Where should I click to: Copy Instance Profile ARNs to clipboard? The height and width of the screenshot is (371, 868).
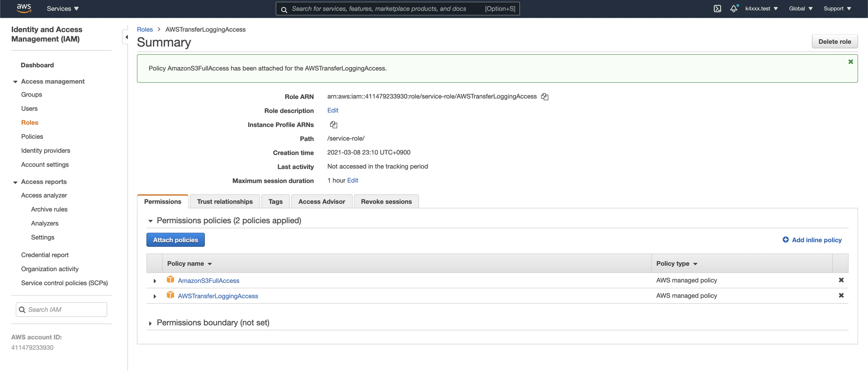click(x=334, y=125)
